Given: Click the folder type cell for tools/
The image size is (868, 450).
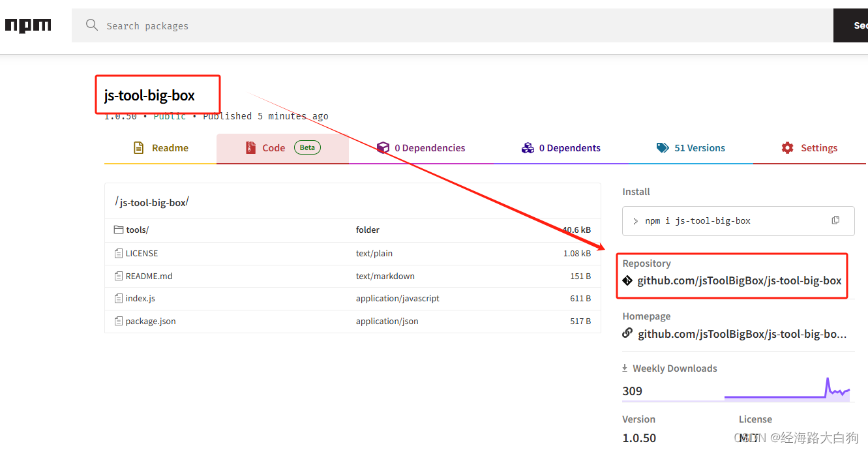Looking at the screenshot, I should point(368,230).
